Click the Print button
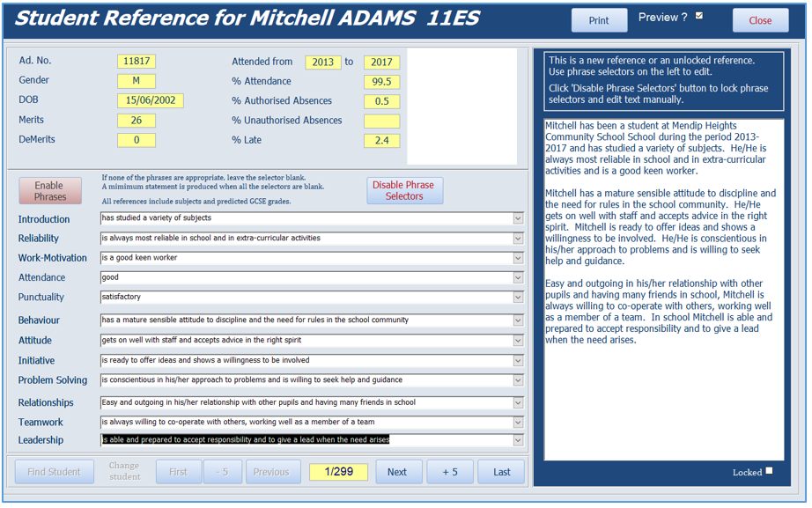 click(599, 20)
